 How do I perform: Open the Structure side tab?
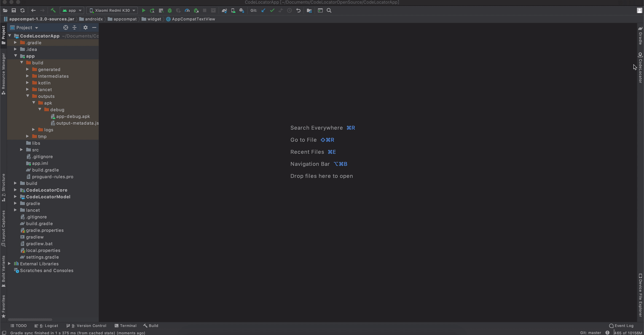(x=3, y=188)
